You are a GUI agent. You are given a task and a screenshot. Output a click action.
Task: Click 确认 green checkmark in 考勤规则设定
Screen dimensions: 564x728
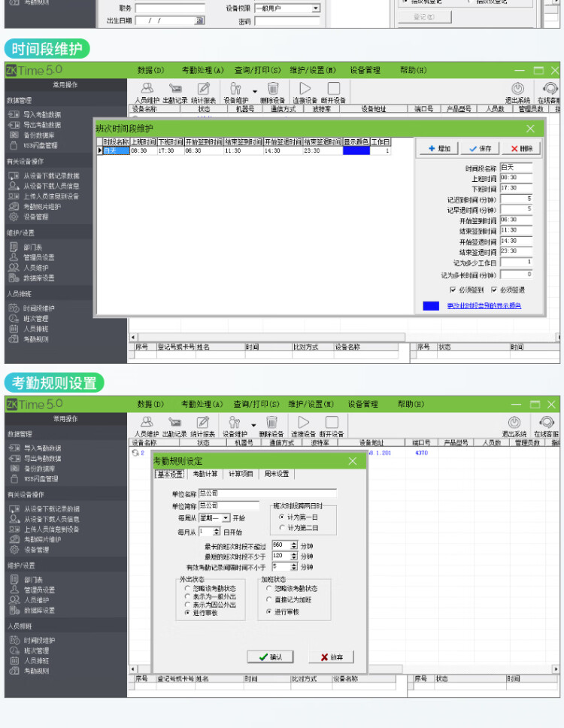coord(271,657)
